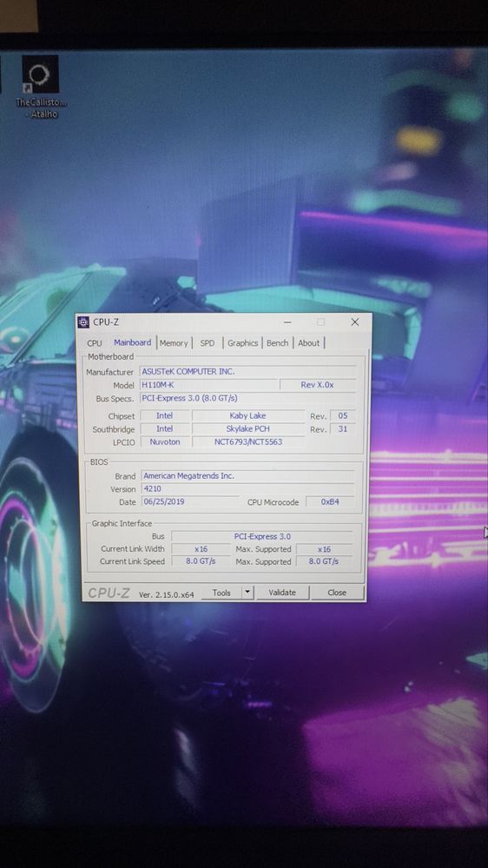This screenshot has width=488, height=868.
Task: Click the chipset revision value 05
Action: pyautogui.click(x=342, y=415)
